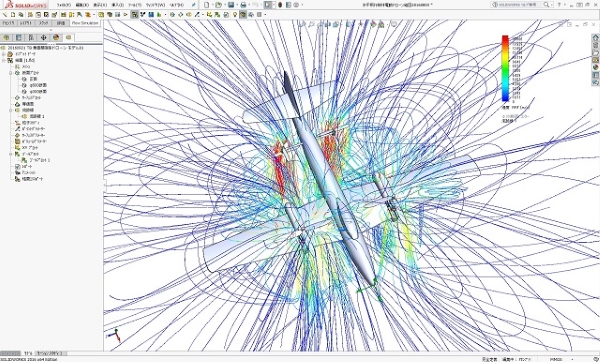Open the search field dropdown arrow
This screenshot has height=362, width=600.
pos(551,5)
